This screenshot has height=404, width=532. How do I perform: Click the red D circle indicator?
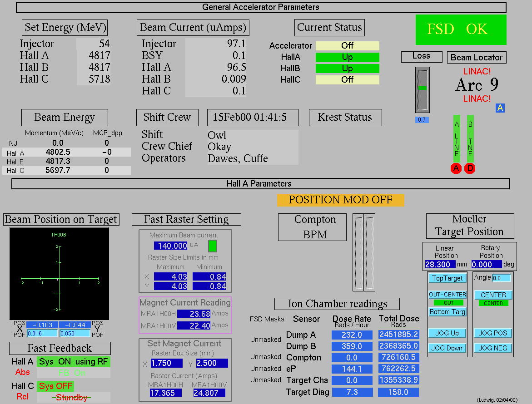470,168
